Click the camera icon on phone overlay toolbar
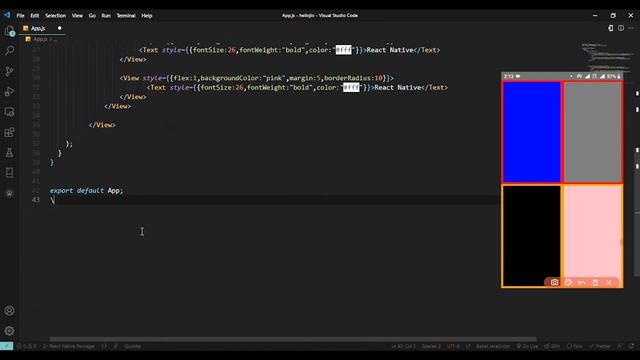640x360 pixels. [x=554, y=282]
